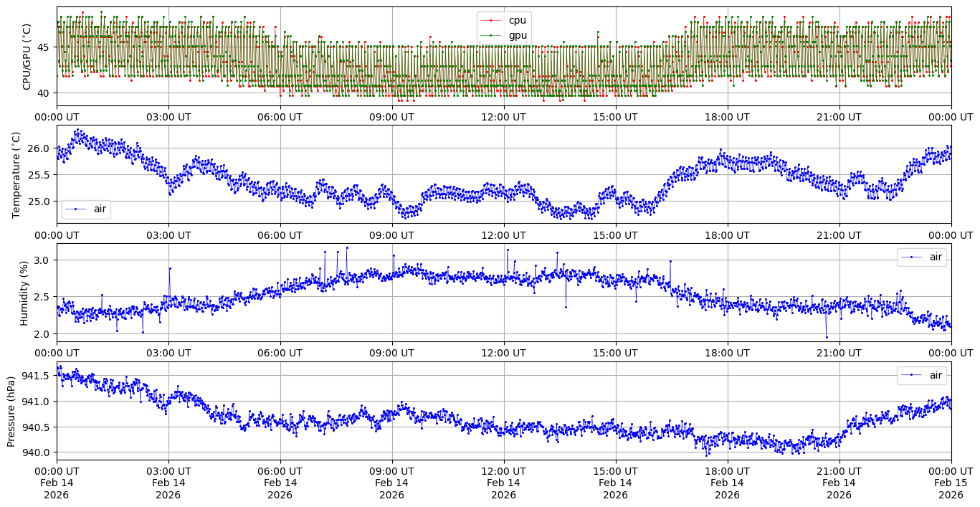The height and width of the screenshot is (507, 980).
Task: Click the 40 tick on CPU/GPU axis
Action: pyautogui.click(x=44, y=93)
